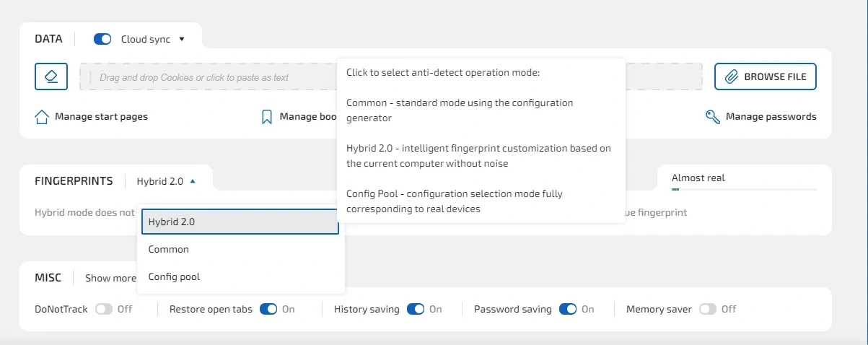Open the Manage passwords link
Image resolution: width=868 pixels, height=345 pixels.
pos(771,117)
